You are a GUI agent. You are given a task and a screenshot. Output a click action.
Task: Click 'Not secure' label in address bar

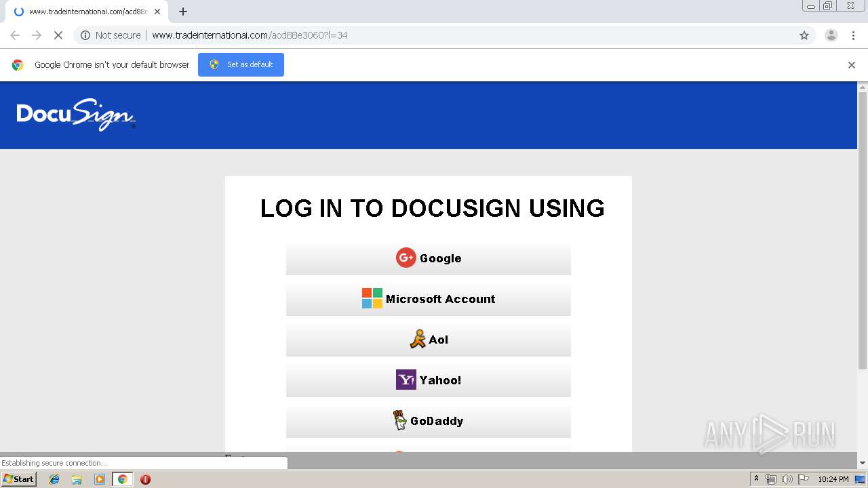118,35
